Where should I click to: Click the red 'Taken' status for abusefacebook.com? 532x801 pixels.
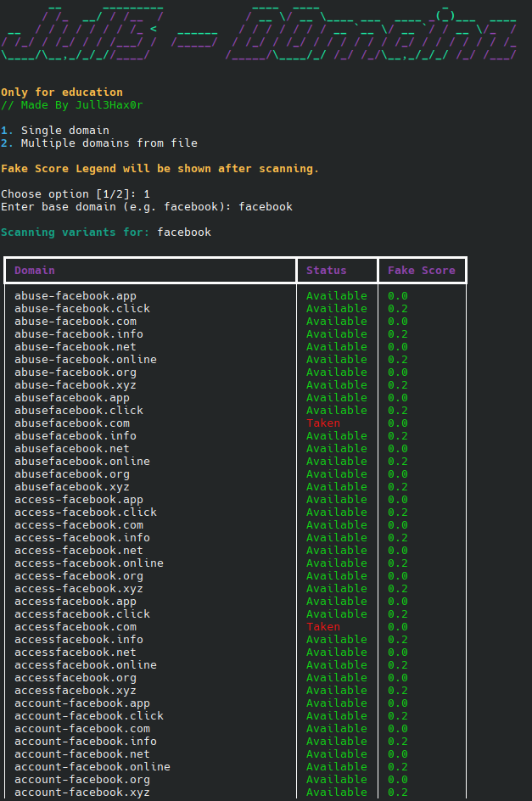[323, 423]
